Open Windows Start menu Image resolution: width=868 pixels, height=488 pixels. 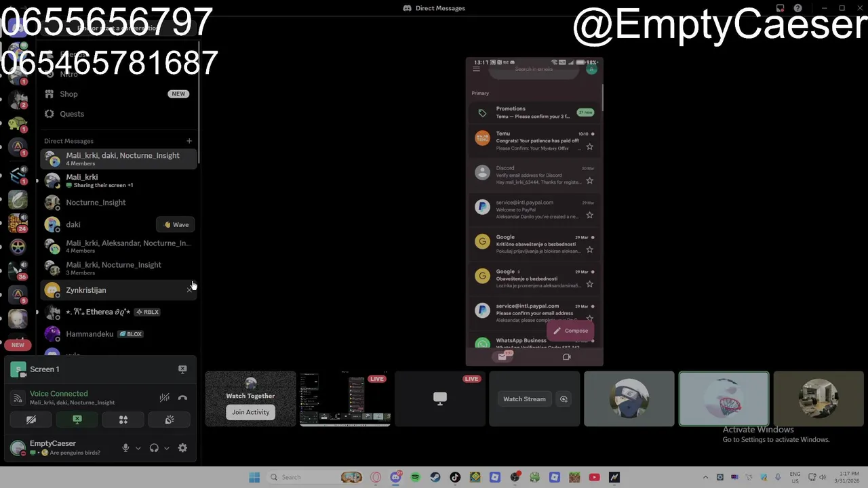coord(254,477)
